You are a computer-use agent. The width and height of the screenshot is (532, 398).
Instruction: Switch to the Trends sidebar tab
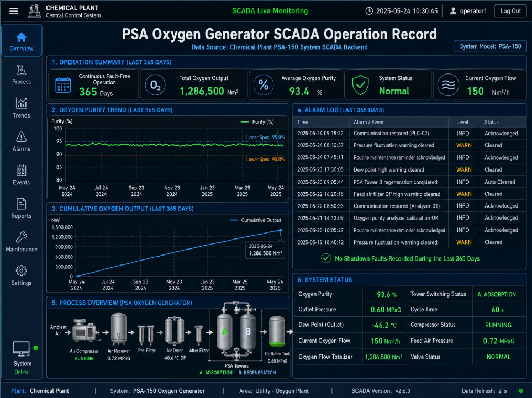coord(22,108)
